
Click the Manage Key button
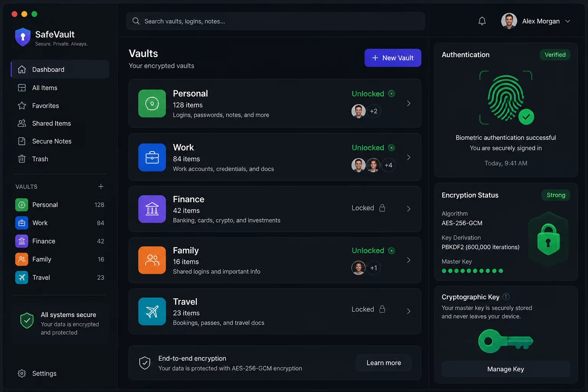(506, 369)
